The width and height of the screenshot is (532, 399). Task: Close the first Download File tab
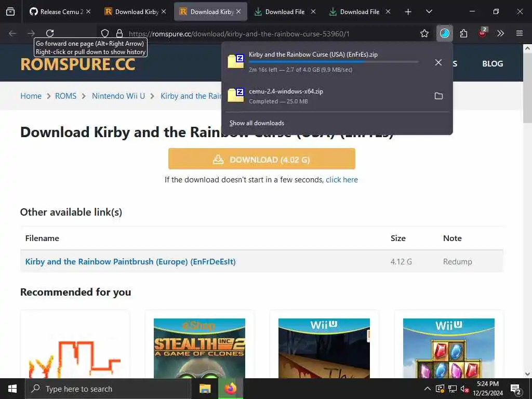[x=313, y=11]
